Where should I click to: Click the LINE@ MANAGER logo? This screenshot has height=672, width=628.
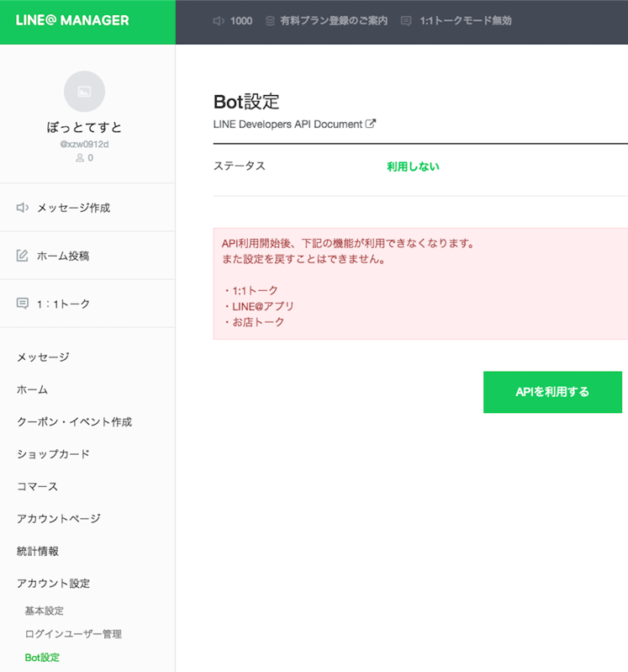[x=72, y=20]
